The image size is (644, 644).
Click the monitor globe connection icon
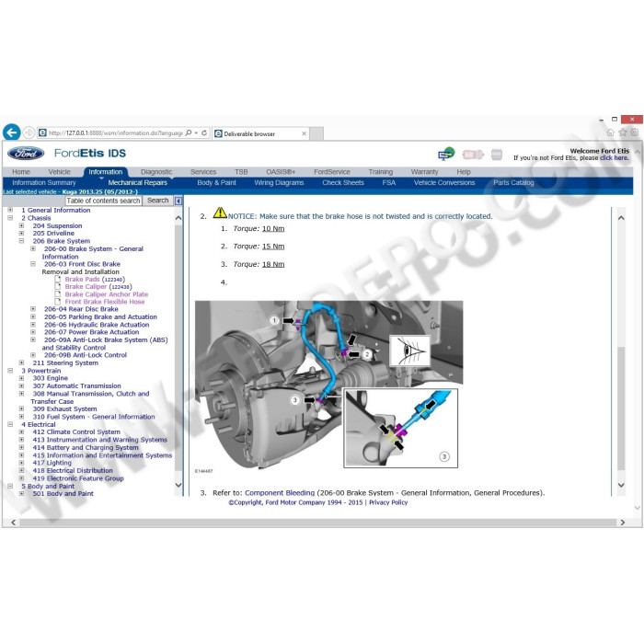446,154
